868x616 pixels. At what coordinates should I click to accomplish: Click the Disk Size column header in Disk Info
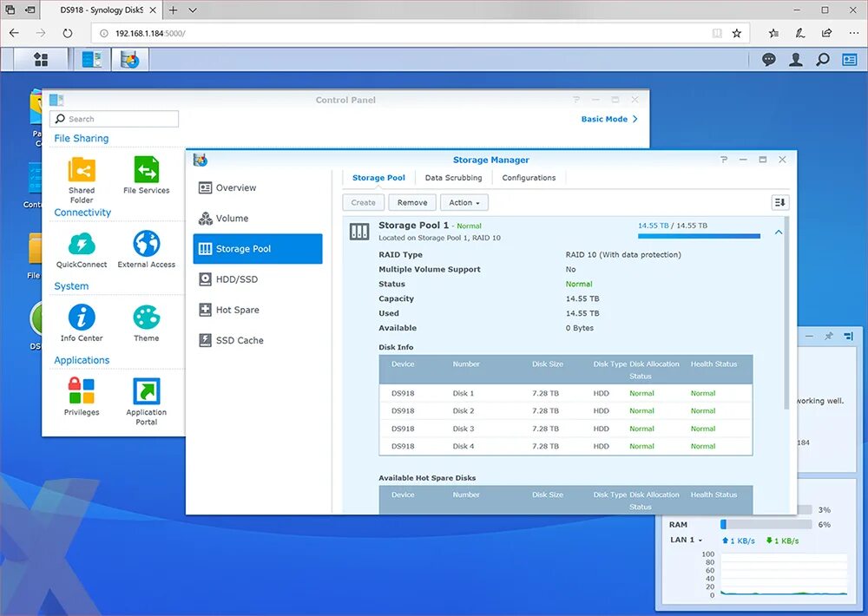pos(547,364)
